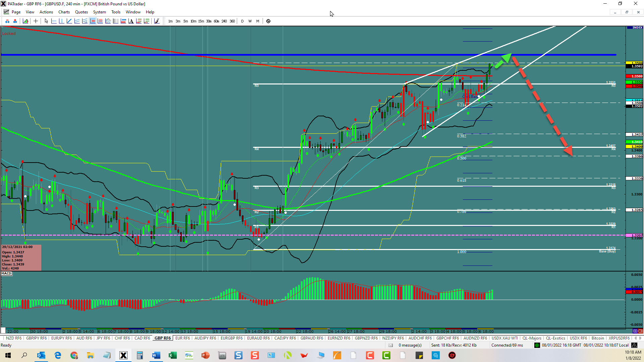This screenshot has width=644, height=362.
Task: Switch chart to 15m timeframe
Action: (201, 21)
